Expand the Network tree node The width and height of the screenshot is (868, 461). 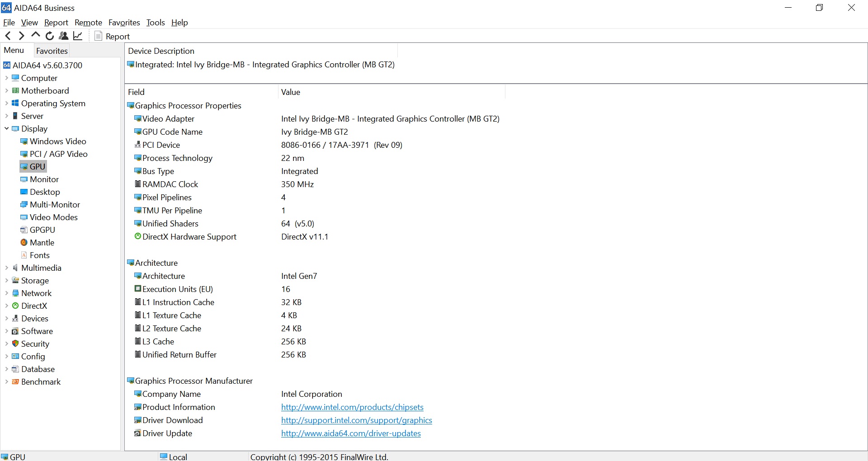[x=6, y=293]
